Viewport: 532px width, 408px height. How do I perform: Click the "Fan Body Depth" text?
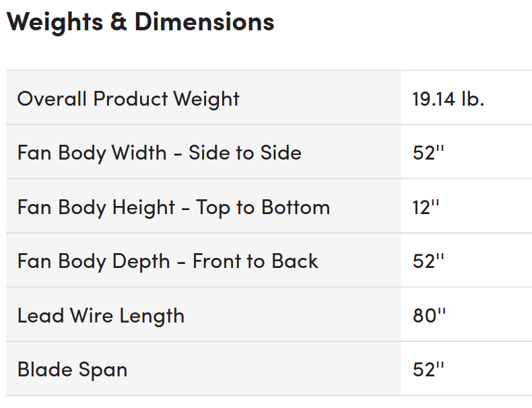pos(94,261)
